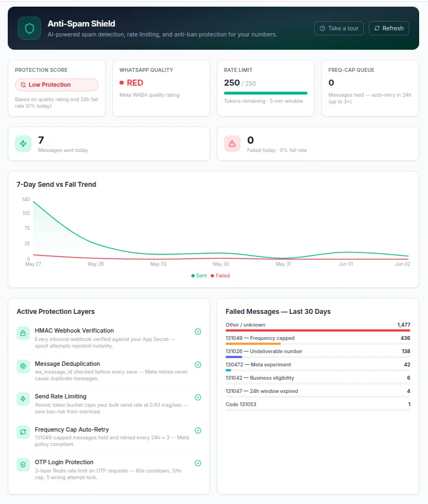Click the lightning icon beside Messages sent today
The width and height of the screenshot is (428, 504).
click(23, 144)
